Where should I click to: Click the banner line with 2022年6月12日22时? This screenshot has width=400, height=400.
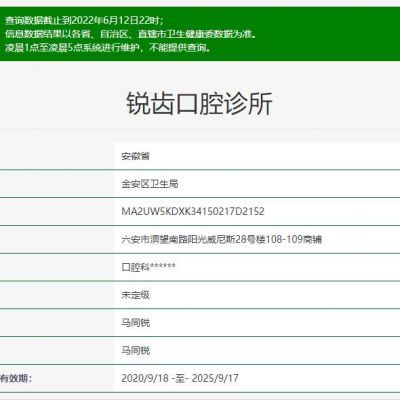pos(84,21)
